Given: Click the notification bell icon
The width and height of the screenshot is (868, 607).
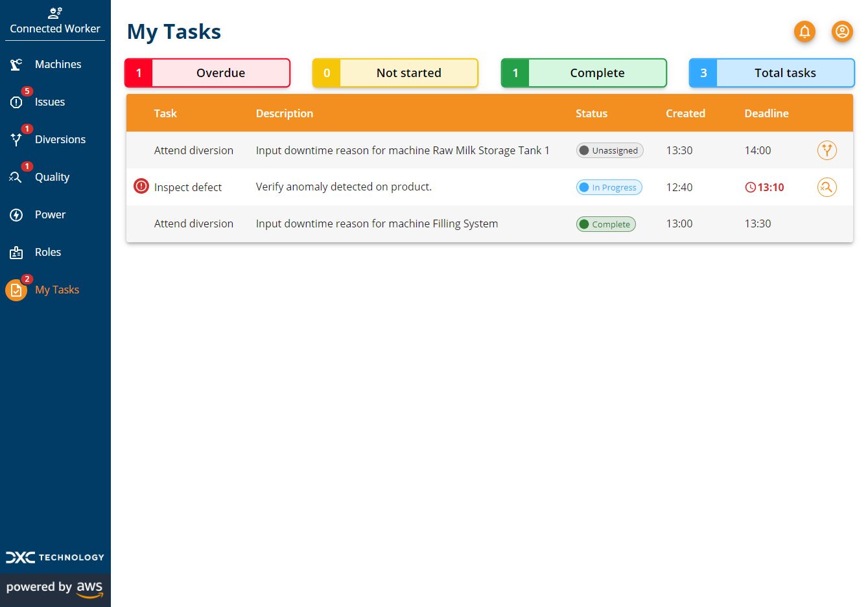Looking at the screenshot, I should coord(804,31).
